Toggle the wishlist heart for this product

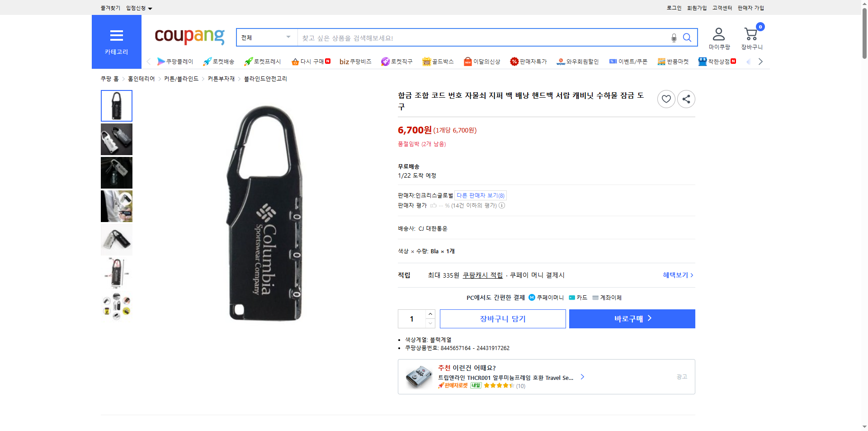[x=666, y=99]
